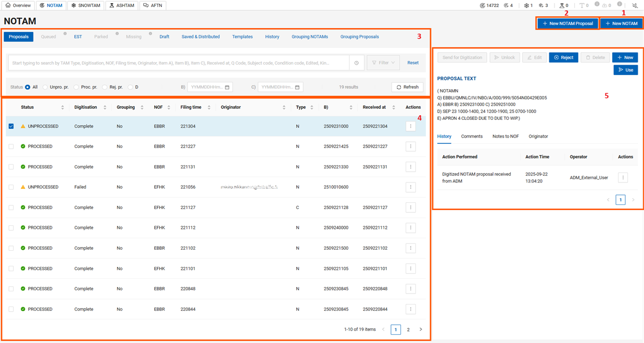Click the Reject button
The height and width of the screenshot is (343, 644).
click(x=563, y=57)
